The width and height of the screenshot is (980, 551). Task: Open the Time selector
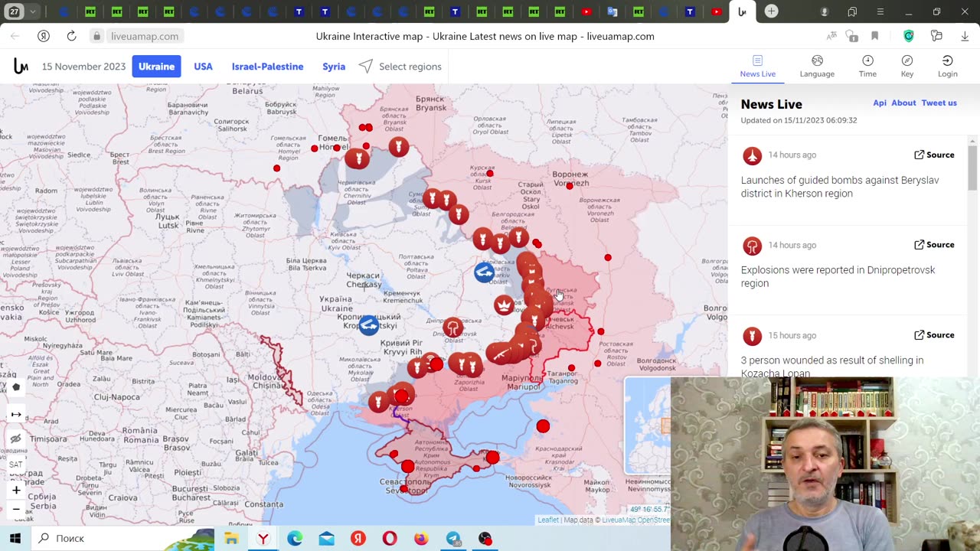coord(867,67)
